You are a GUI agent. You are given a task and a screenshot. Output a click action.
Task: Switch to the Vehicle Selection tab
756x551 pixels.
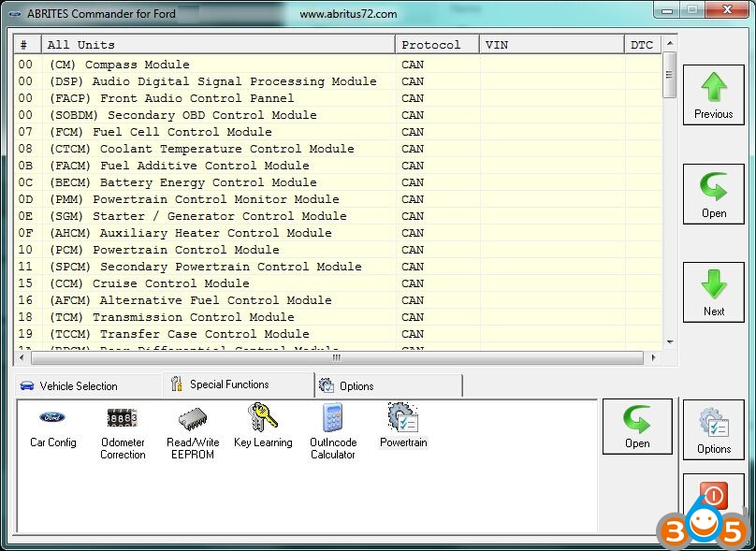(79, 385)
